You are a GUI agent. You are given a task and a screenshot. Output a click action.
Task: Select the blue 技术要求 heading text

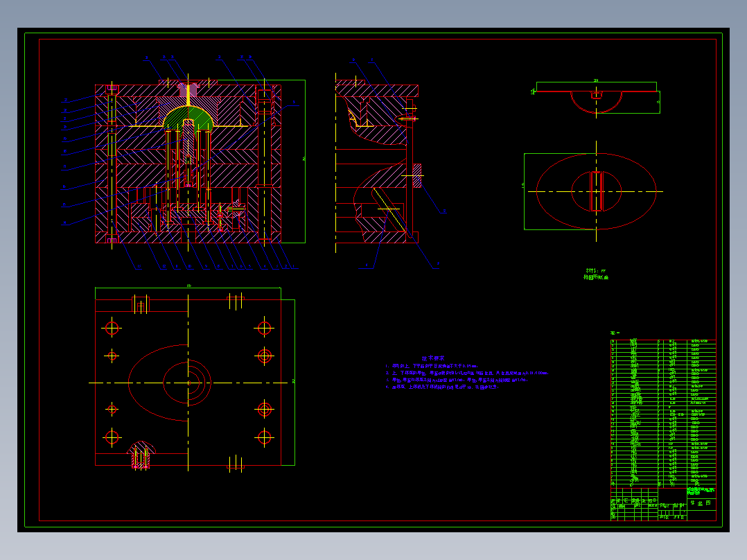tap(432, 358)
